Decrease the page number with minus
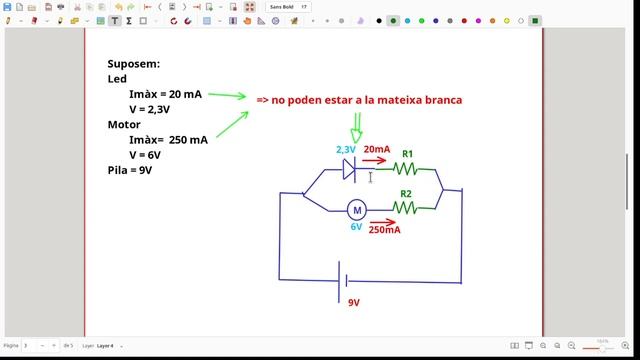Viewport: 640px width, 360px height. click(42, 346)
